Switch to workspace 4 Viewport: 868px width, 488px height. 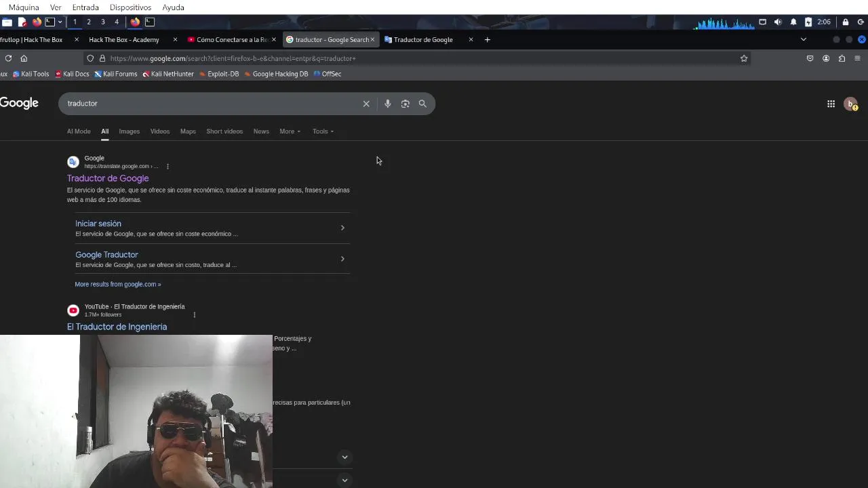click(x=117, y=22)
